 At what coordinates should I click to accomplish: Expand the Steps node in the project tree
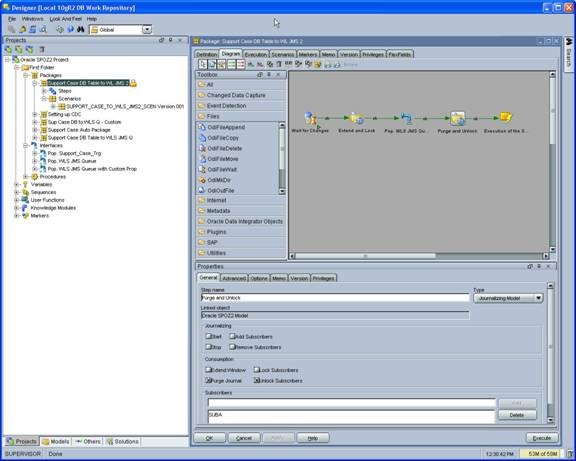pyautogui.click(x=44, y=91)
